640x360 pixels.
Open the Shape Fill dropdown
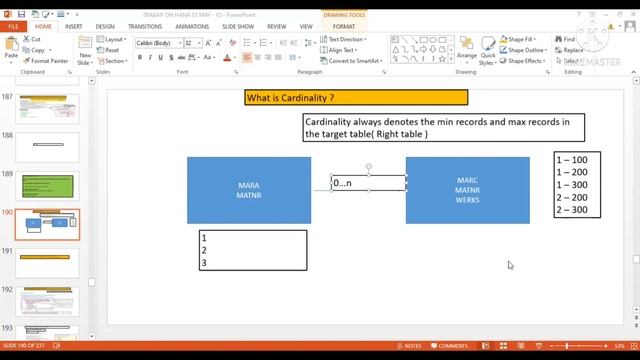click(x=518, y=39)
